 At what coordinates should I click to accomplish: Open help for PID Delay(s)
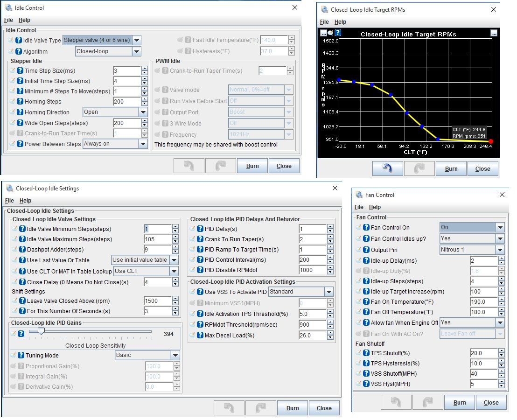(200, 229)
